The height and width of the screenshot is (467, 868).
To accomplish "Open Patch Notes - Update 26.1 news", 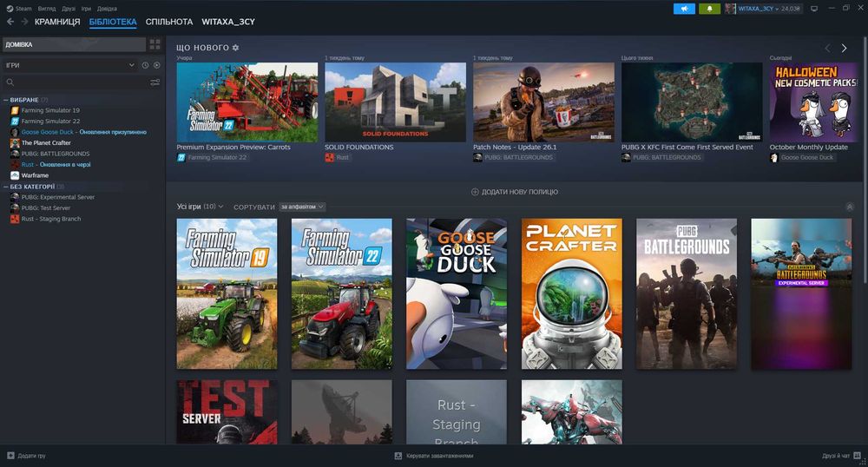I will click(543, 102).
